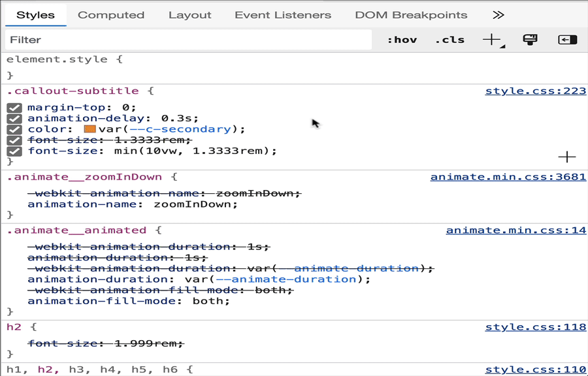588x376 pixels.
Task: Toggle element state with the :hov icon
Action: pos(402,39)
